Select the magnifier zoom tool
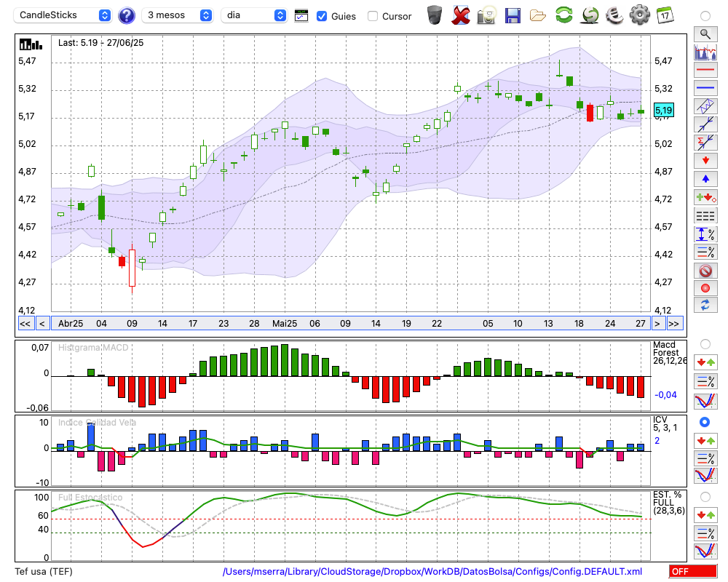 (x=705, y=34)
